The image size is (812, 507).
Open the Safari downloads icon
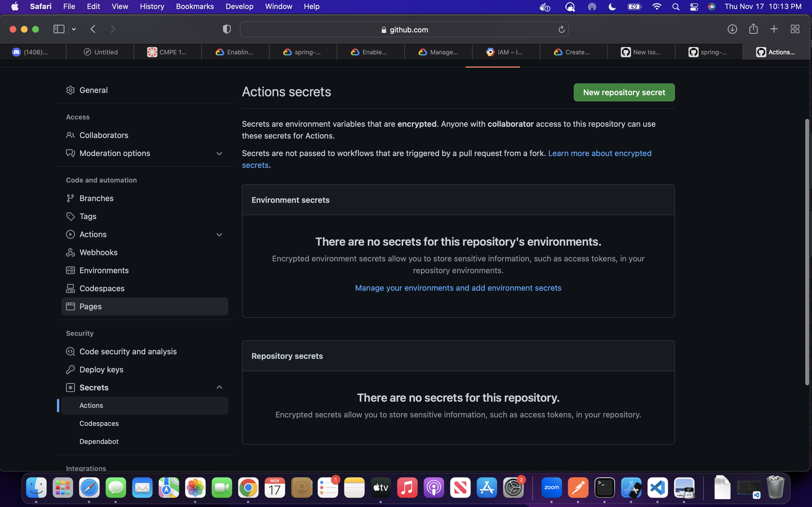coord(732,29)
